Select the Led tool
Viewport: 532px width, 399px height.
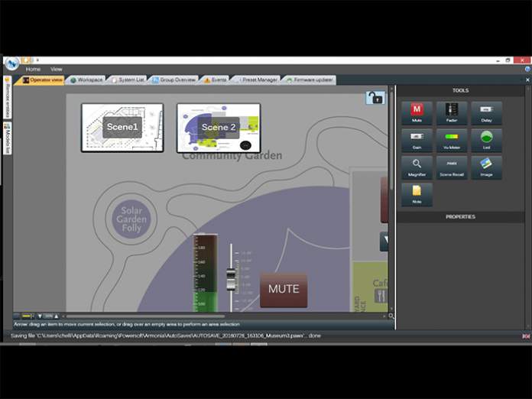(486, 141)
